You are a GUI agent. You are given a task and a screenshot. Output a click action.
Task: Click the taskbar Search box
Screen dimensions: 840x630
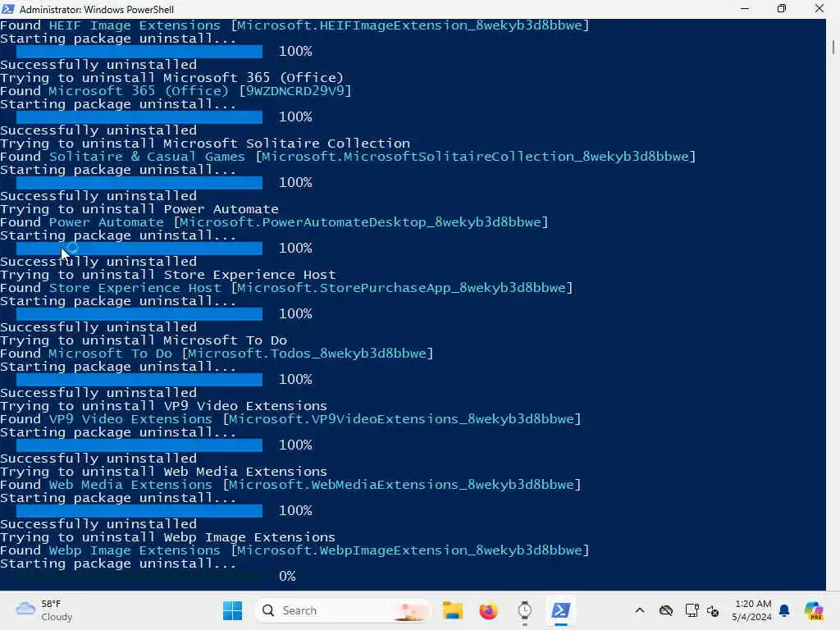[343, 610]
